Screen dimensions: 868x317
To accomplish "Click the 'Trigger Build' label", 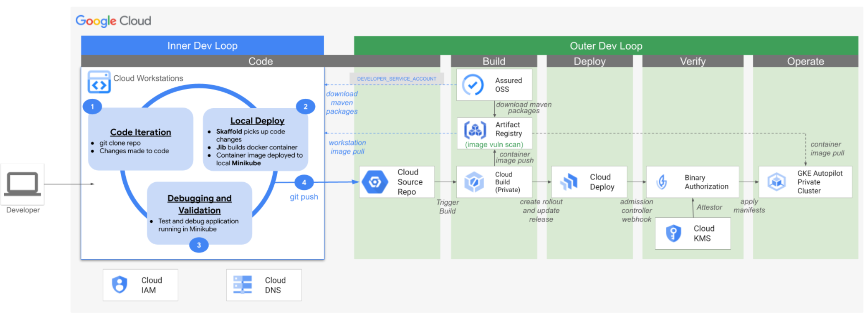I will (x=448, y=206).
